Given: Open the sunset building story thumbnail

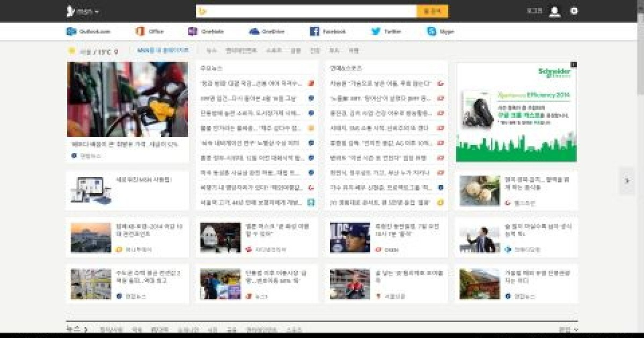Looking at the screenshot, I should point(91,237).
